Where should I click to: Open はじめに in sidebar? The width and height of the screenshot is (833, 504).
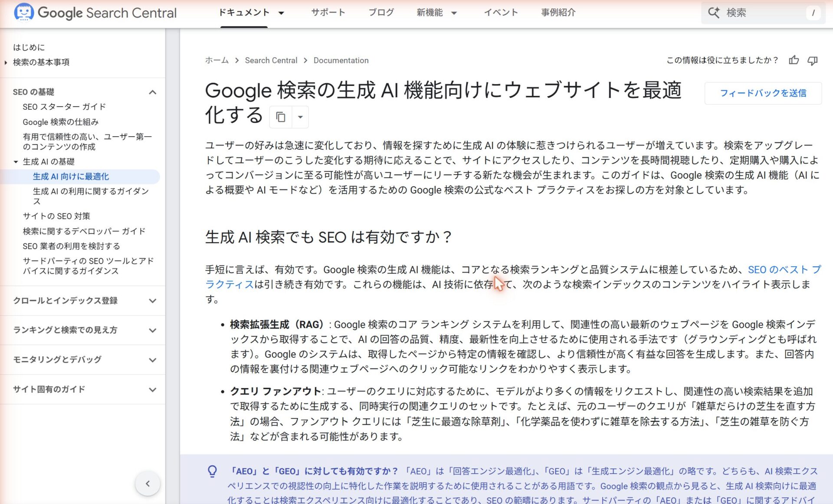(x=29, y=47)
